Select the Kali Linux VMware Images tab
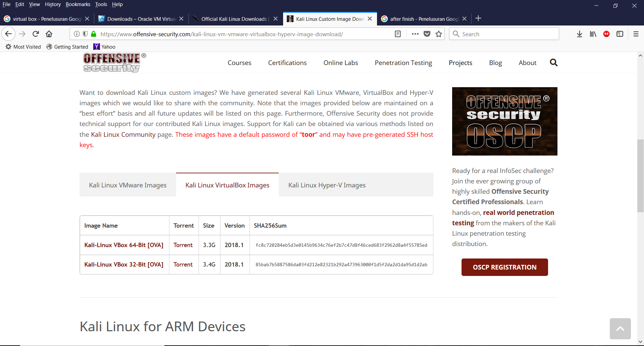644x346 pixels. pyautogui.click(x=128, y=185)
